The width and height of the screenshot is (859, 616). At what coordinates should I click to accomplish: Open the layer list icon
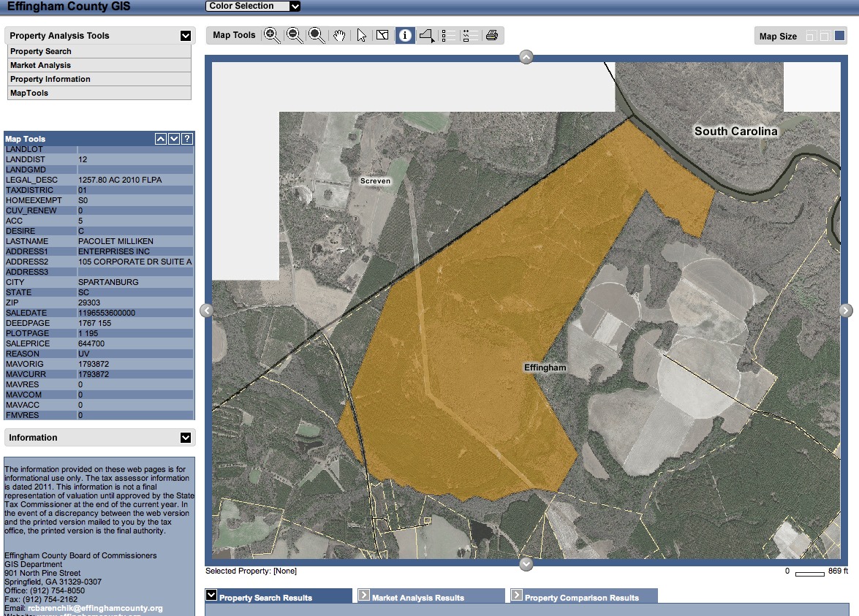pos(448,36)
